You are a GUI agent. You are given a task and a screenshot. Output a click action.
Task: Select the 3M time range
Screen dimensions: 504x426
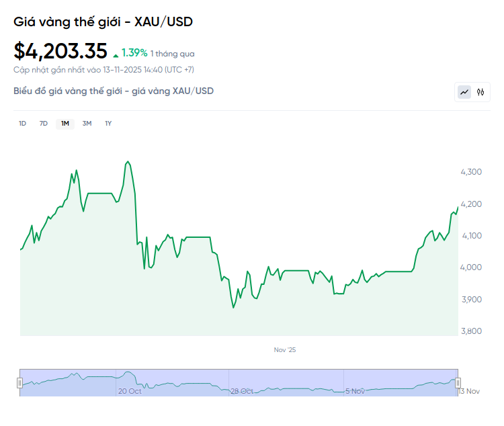(x=87, y=124)
